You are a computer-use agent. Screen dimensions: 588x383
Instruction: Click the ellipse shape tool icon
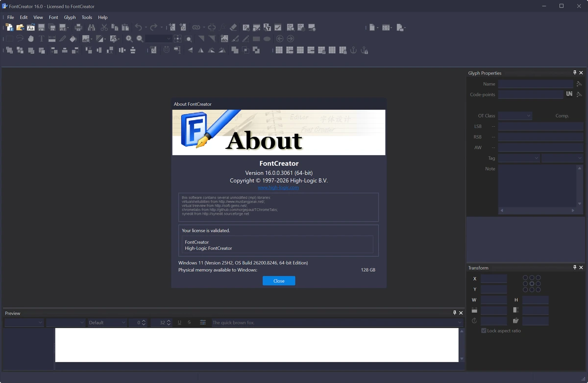point(267,39)
